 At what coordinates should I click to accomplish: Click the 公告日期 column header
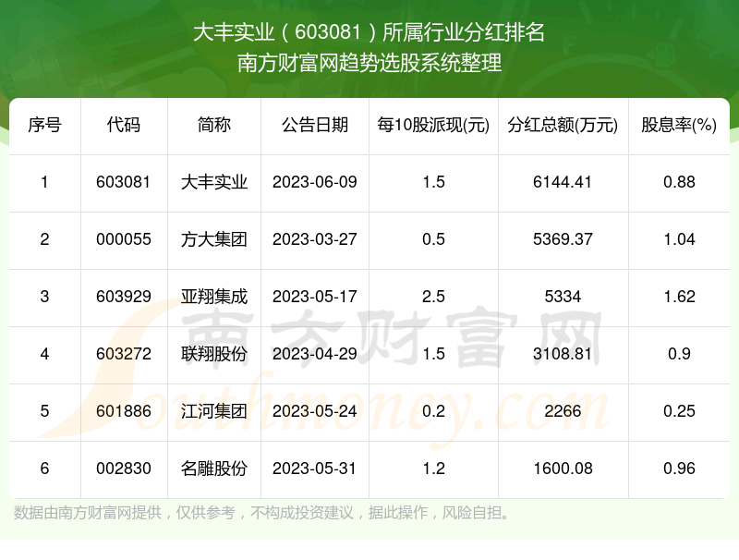(x=315, y=125)
